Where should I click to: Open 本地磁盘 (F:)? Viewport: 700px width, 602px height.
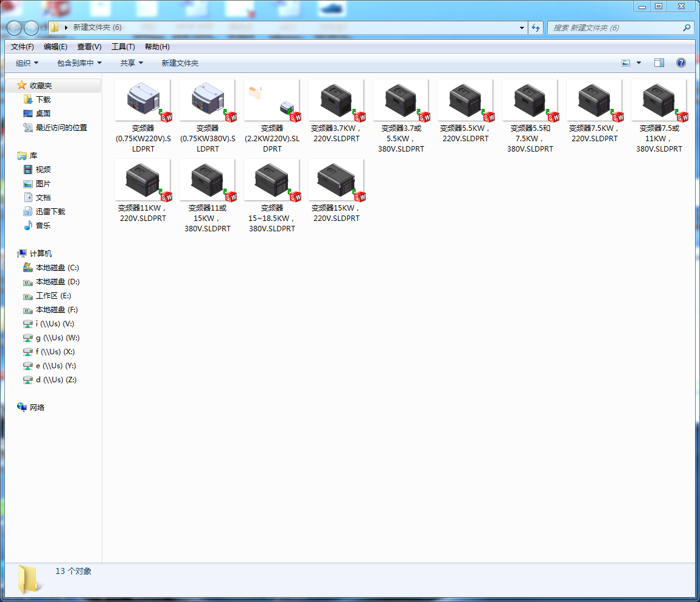click(57, 309)
